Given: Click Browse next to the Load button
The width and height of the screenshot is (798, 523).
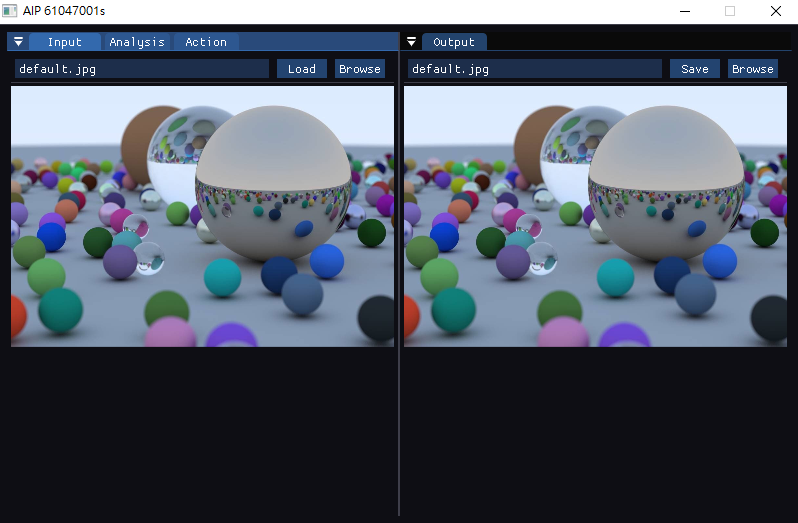Looking at the screenshot, I should pos(360,69).
